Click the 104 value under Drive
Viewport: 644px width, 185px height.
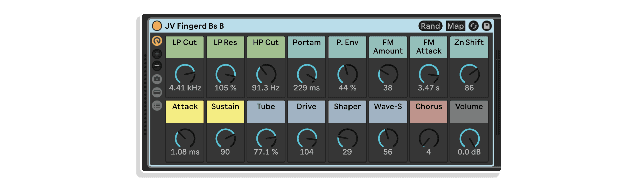click(307, 152)
